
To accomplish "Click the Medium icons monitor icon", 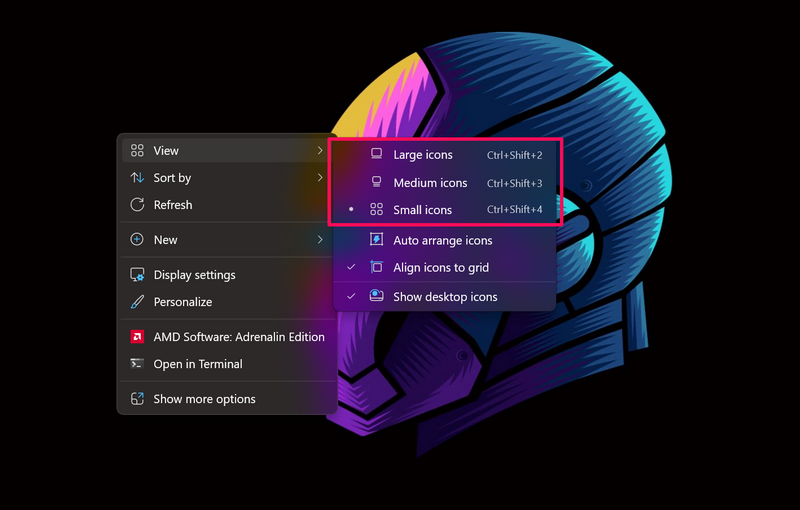I will pos(377,183).
